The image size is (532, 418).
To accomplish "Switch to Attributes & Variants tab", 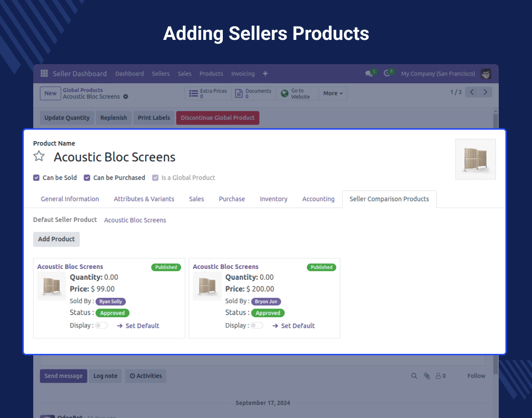I will 144,199.
